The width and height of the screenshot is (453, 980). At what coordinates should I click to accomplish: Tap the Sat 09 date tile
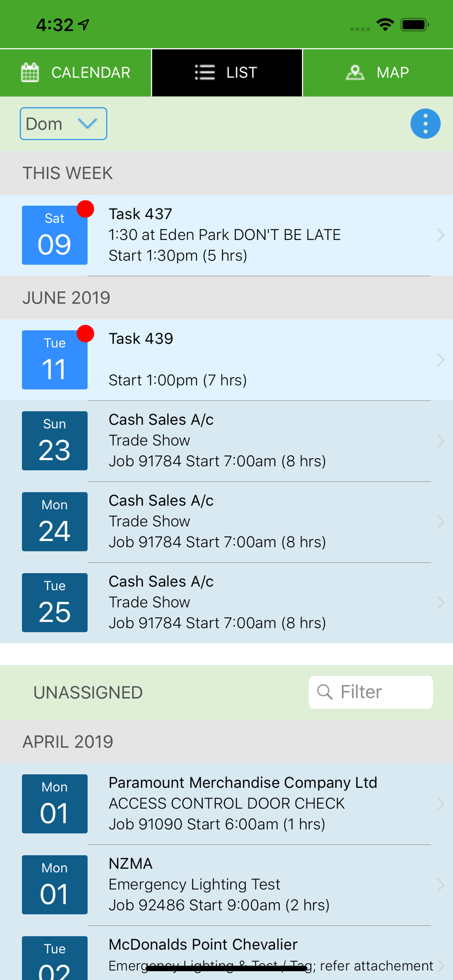(54, 235)
